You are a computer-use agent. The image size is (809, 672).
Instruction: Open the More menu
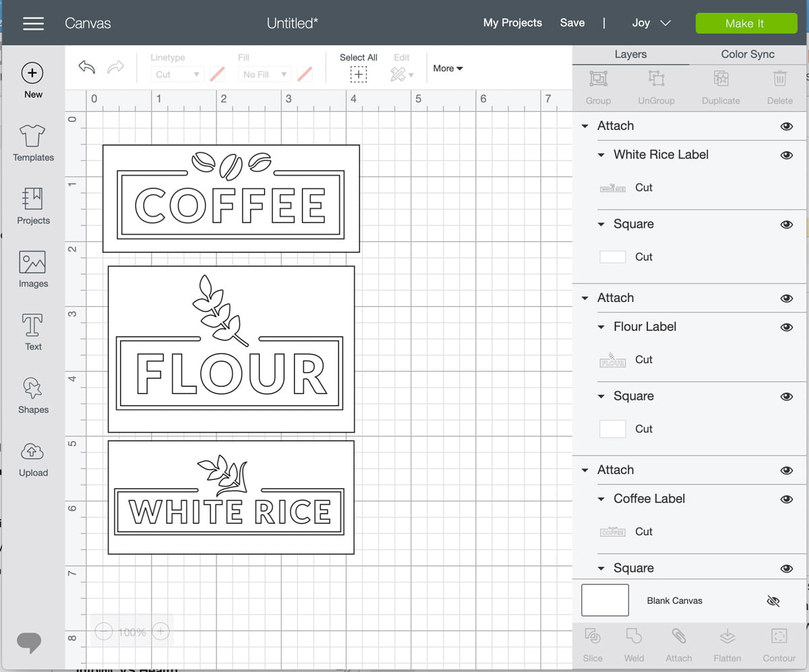(448, 68)
